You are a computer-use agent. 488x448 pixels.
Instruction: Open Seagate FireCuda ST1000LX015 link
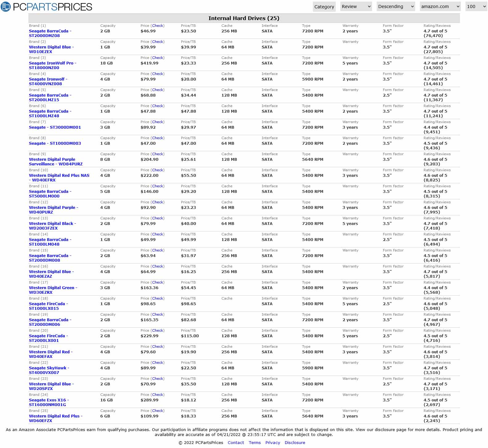(x=48, y=306)
